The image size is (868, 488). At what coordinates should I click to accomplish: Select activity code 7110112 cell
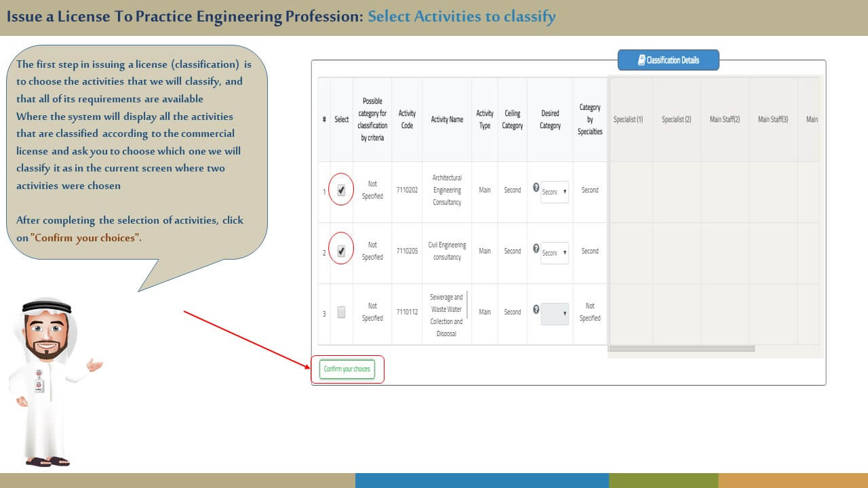407,312
